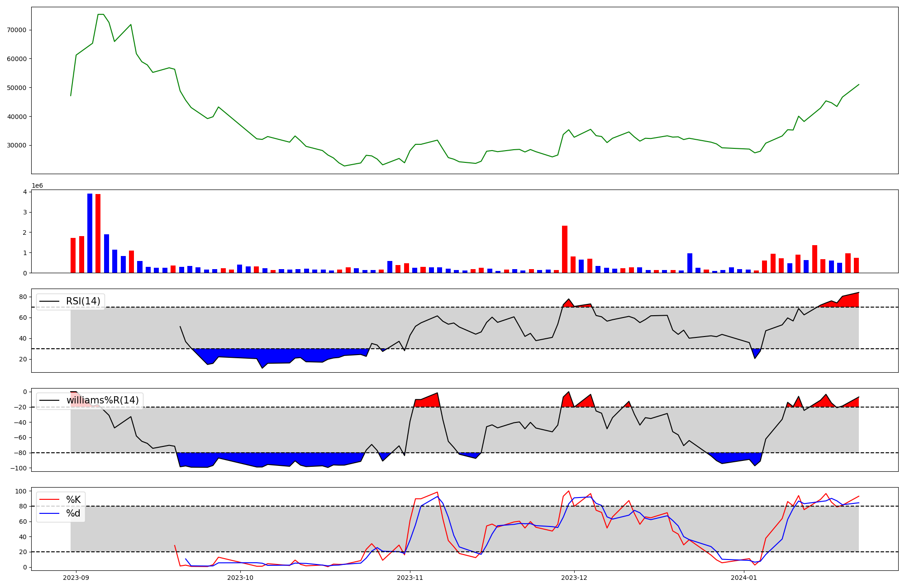905x588 pixels.
Task: Click the tallest blue volume bar
Action: [90, 233]
